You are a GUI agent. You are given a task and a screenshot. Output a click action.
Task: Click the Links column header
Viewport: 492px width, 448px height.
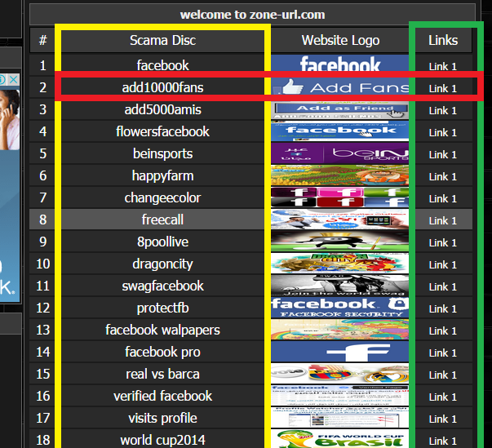(443, 40)
